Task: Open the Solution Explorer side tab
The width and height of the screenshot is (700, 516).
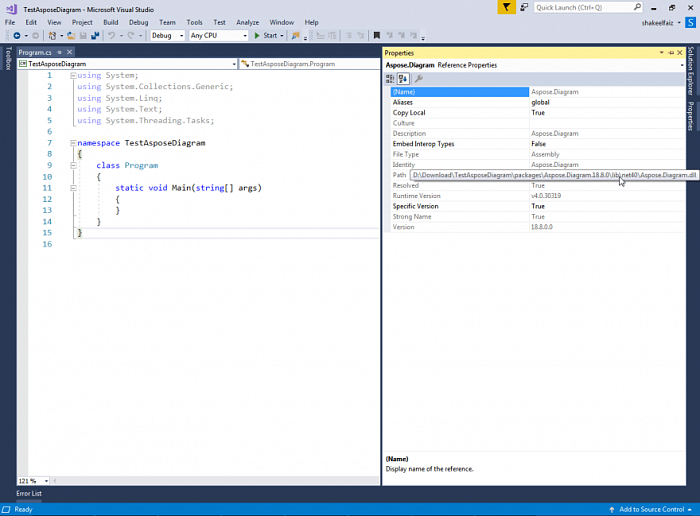Action: coord(691,71)
